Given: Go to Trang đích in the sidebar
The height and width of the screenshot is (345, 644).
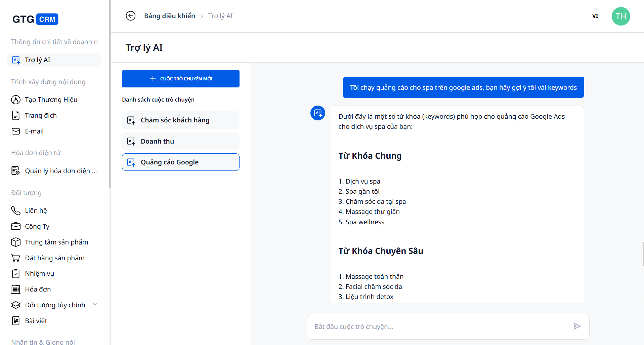Looking at the screenshot, I should (x=41, y=115).
